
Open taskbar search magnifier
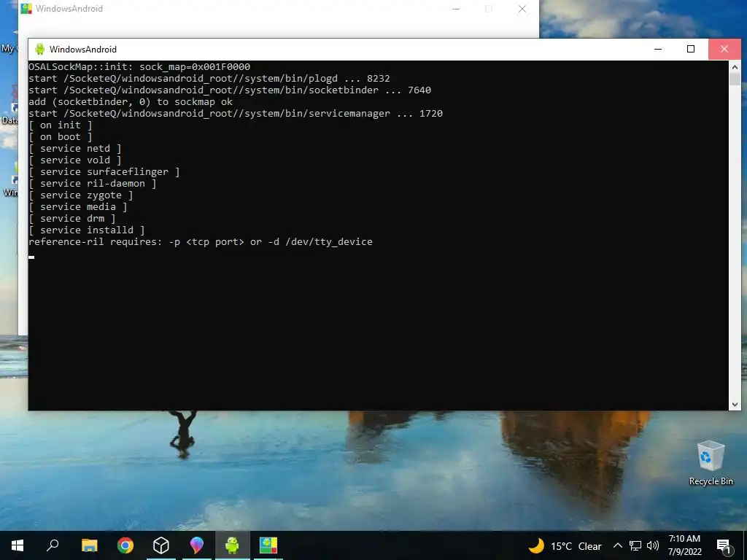[53, 545]
